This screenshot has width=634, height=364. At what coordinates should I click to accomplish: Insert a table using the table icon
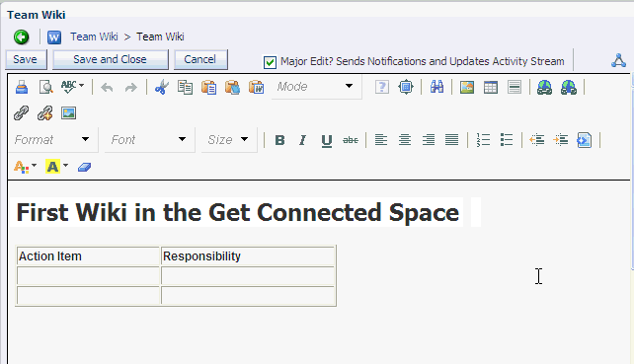tap(491, 87)
